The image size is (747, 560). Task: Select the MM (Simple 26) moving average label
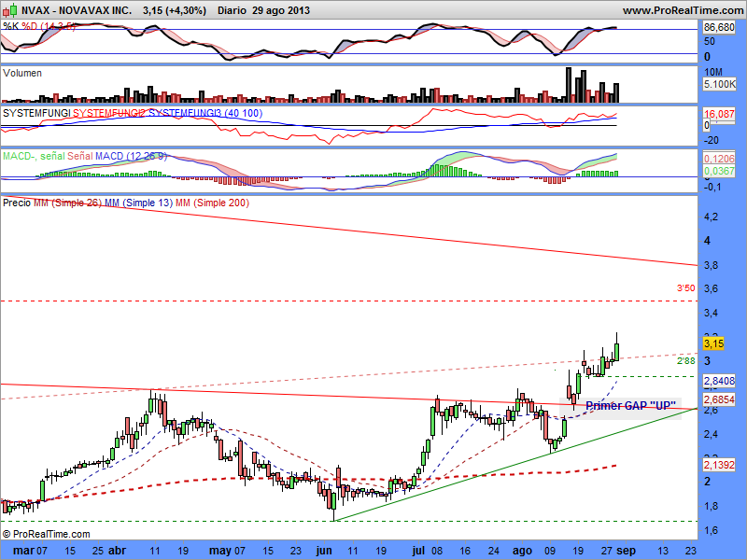67,203
